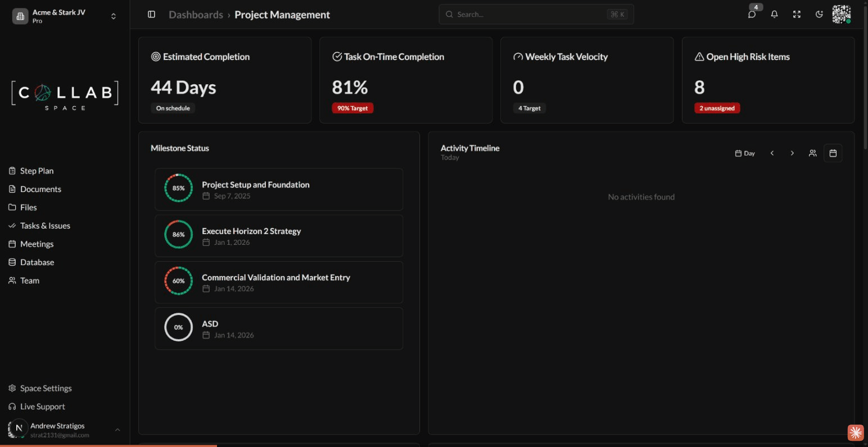868x447 pixels.
Task: Navigate to Step Plan page
Action: tap(37, 171)
